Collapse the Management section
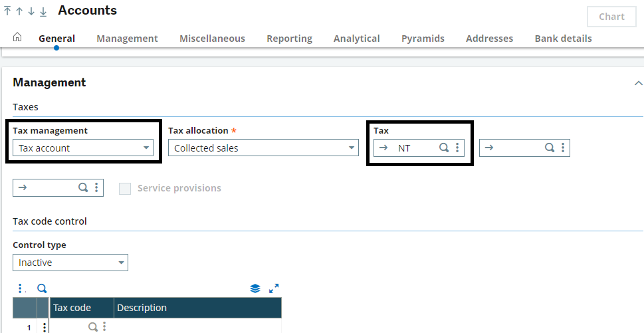Screen dimensions: 644x333 point(638,83)
